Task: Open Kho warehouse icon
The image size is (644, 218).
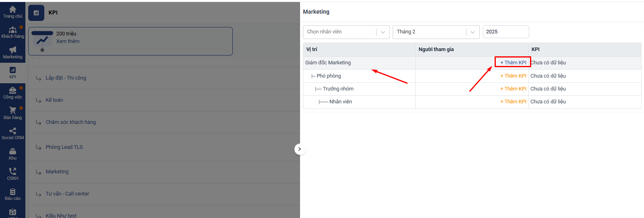Action: (12, 152)
